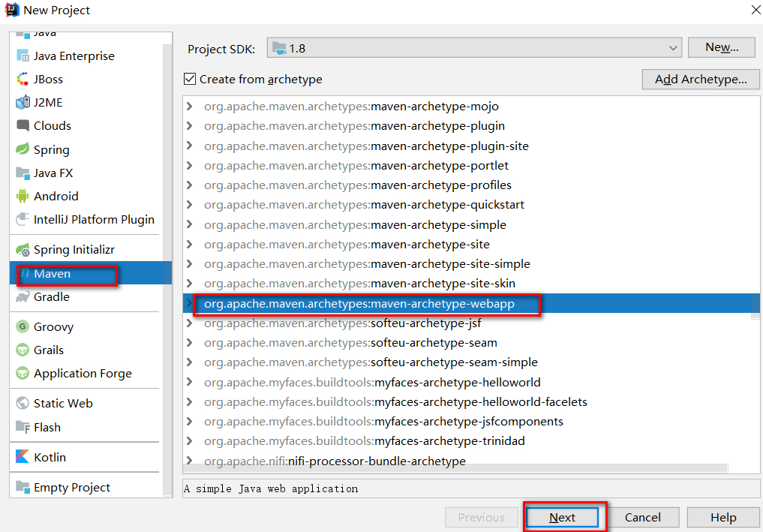Click the IntelliJ IDEA logo in title bar
763x532 pixels.
click(x=12, y=10)
